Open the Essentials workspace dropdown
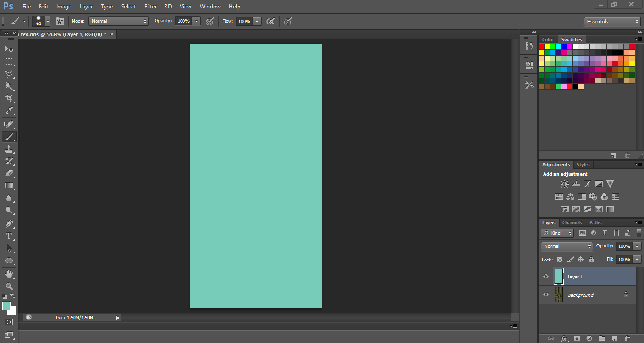This screenshot has height=343, width=644. pos(611,22)
